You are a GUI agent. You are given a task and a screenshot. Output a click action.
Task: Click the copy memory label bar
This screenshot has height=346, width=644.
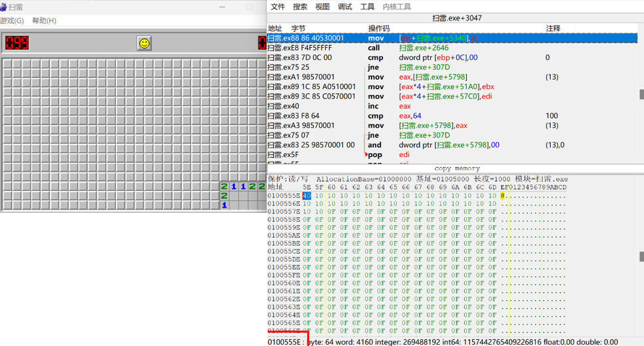(457, 168)
